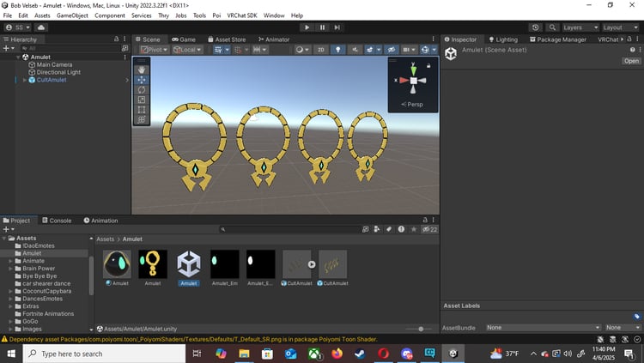Select the Scale tool
The height and width of the screenshot is (363, 644).
[x=142, y=100]
